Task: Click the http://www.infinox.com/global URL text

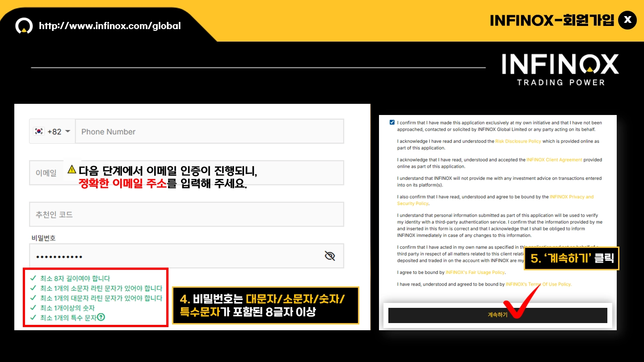Action: [x=110, y=26]
